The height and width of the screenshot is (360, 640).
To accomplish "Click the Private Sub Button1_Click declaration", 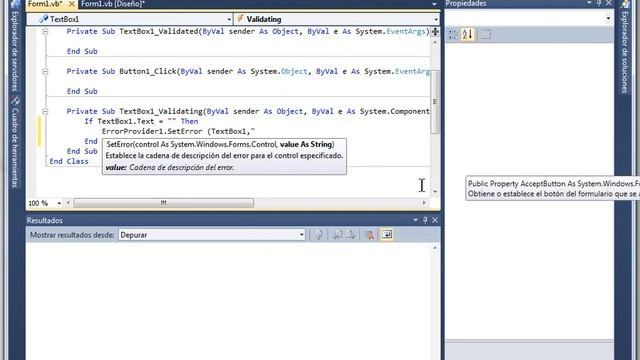I will click(x=248, y=71).
